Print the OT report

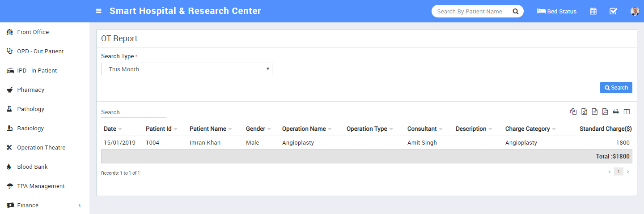pos(616,111)
